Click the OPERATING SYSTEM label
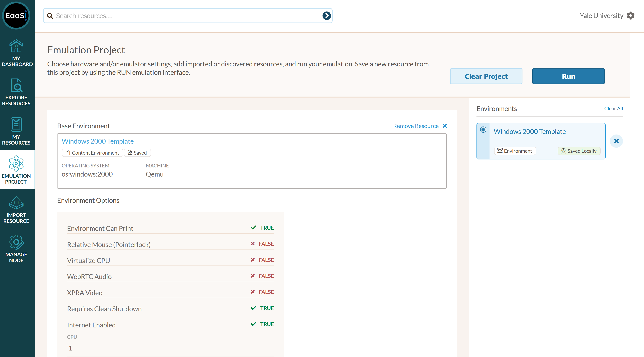This screenshot has height=357, width=644. [x=85, y=165]
